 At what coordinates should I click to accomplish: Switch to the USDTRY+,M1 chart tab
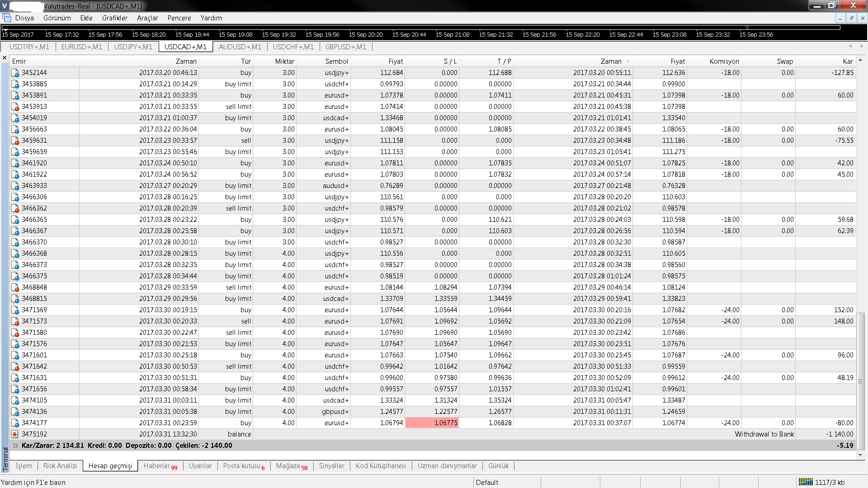29,47
